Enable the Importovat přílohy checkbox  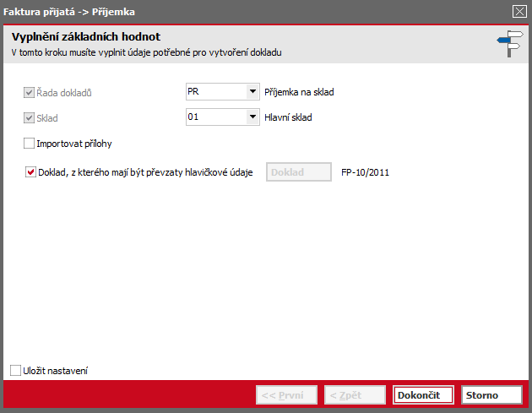tap(30, 144)
